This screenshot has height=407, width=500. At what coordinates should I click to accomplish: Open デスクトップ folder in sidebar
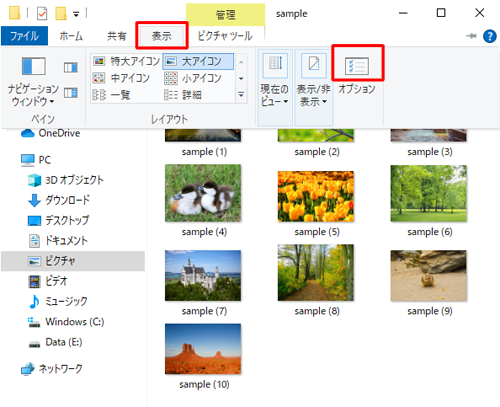58,220
